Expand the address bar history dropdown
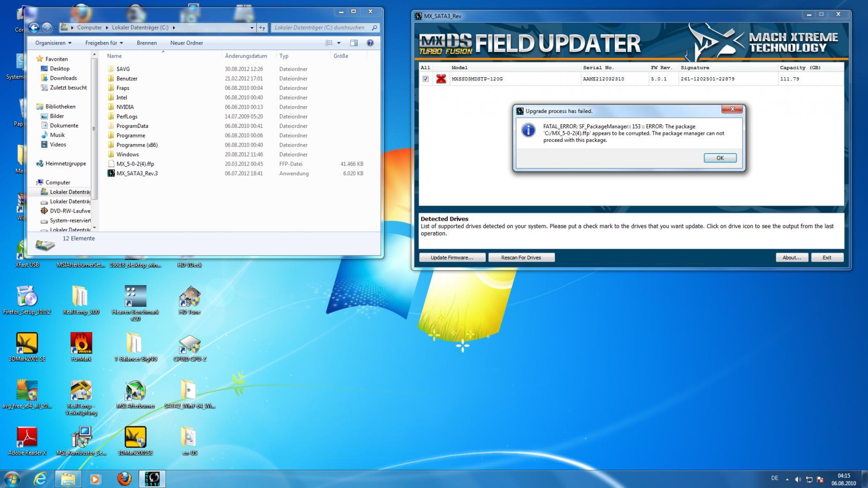The width and height of the screenshot is (868, 488). pyautogui.click(x=252, y=28)
